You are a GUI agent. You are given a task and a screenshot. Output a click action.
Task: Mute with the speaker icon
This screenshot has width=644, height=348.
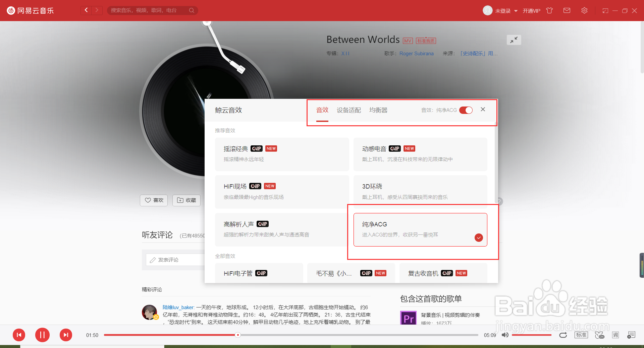505,335
